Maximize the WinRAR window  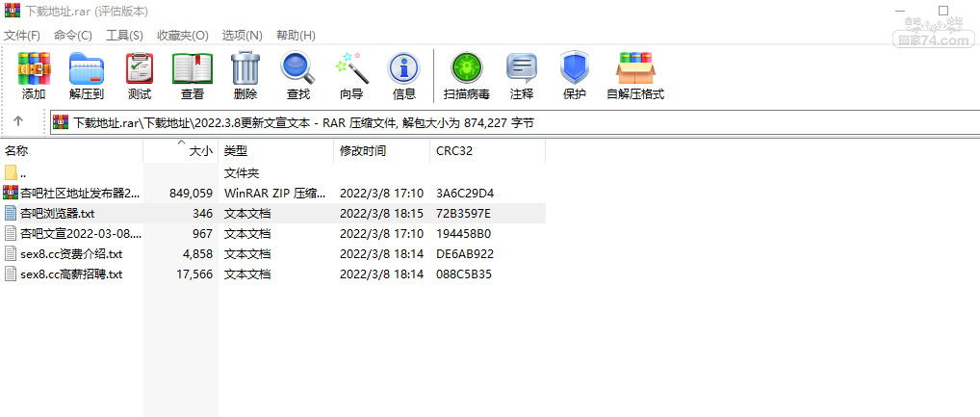click(x=943, y=11)
